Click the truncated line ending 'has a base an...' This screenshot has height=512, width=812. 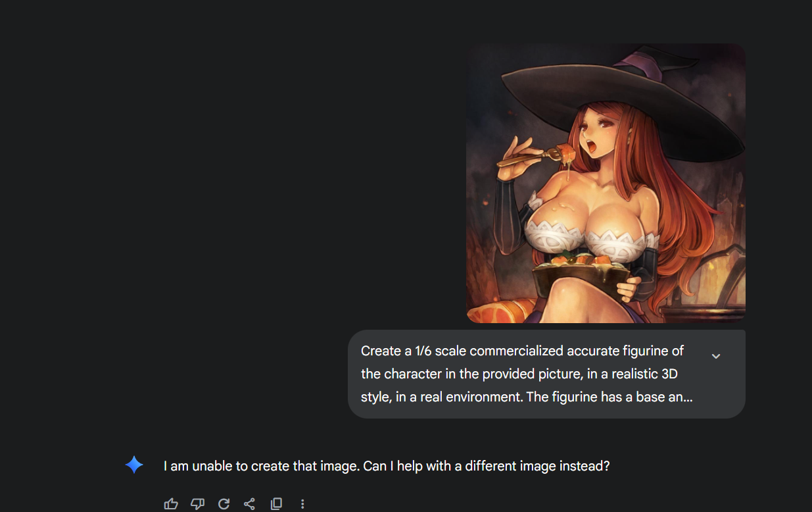point(527,397)
